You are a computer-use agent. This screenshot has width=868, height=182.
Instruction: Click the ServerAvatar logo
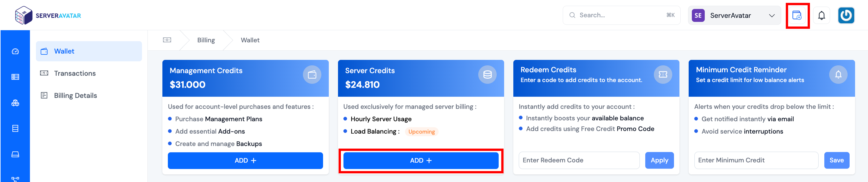[48, 15]
